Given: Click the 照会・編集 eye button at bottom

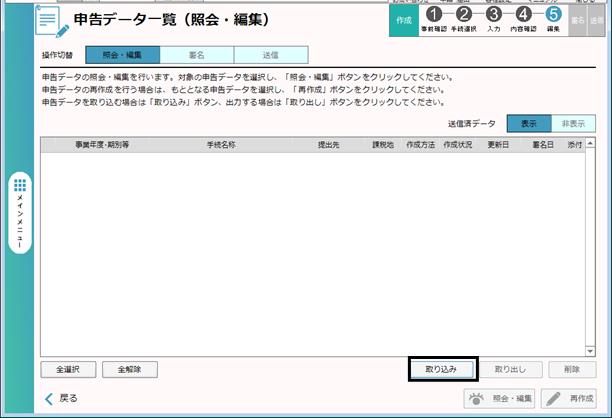Looking at the screenshot, I should click(499, 398).
